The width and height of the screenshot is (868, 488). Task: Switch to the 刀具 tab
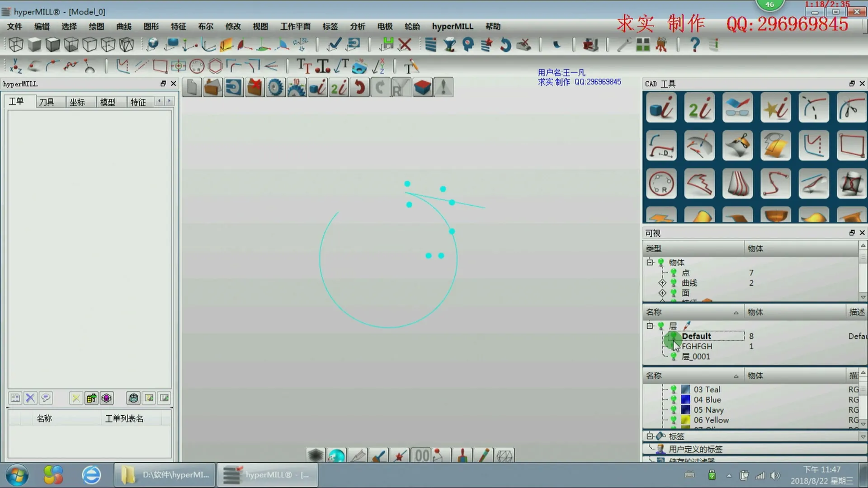[47, 102]
